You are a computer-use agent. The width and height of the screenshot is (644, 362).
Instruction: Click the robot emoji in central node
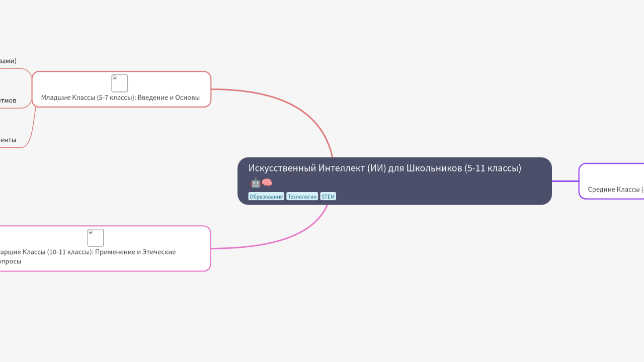point(255,183)
